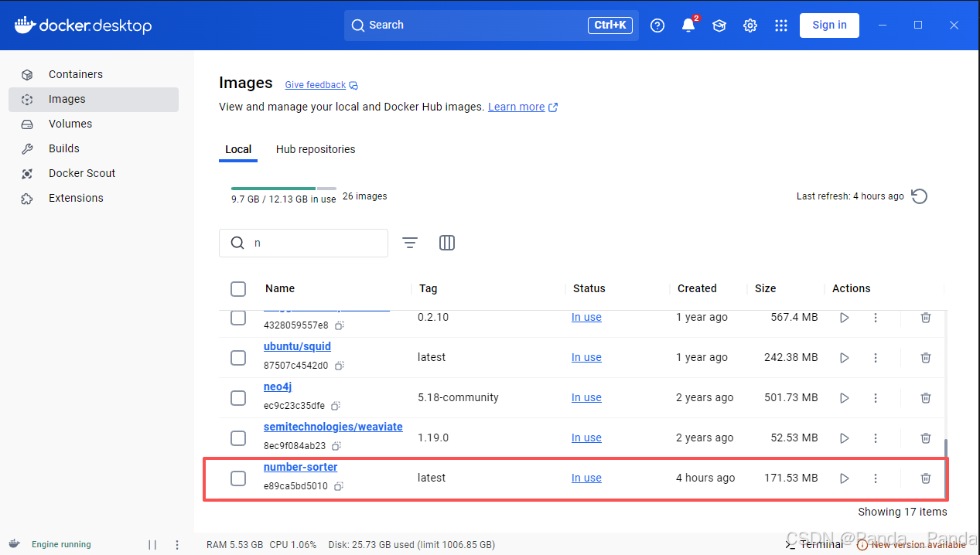Open the Give feedback link
980x555 pixels.
(321, 85)
